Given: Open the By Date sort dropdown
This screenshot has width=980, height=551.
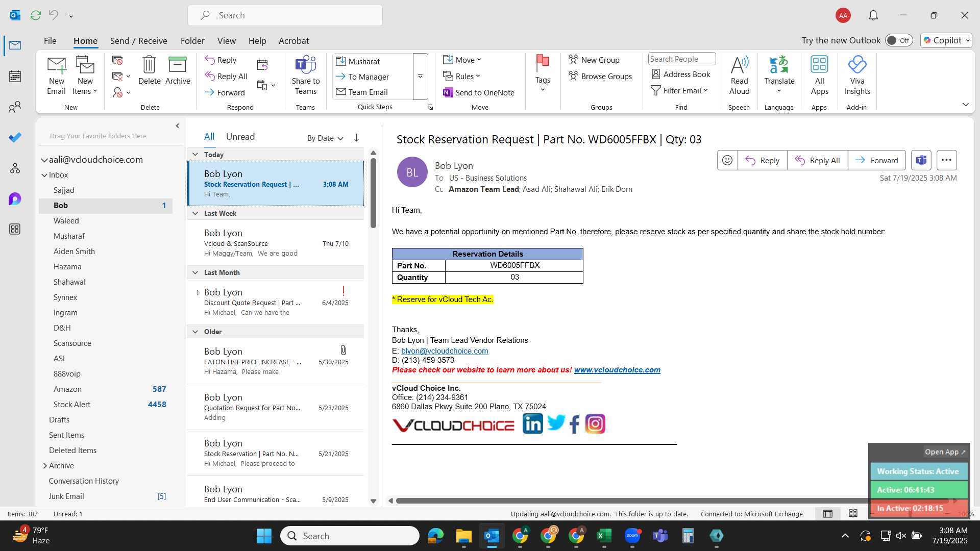Looking at the screenshot, I should coord(325,138).
